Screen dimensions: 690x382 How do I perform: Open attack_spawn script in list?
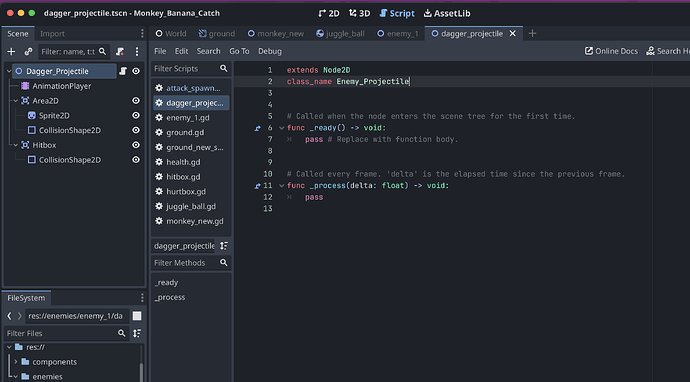point(191,88)
